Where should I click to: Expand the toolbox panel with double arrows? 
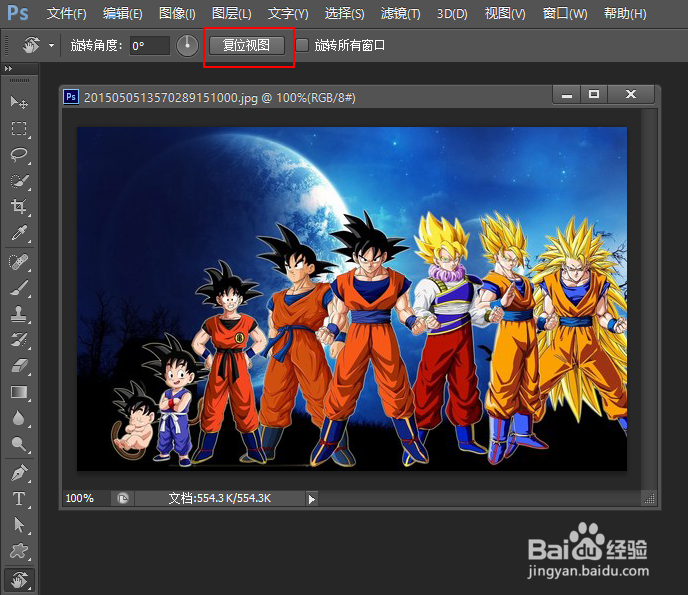pyautogui.click(x=8, y=68)
